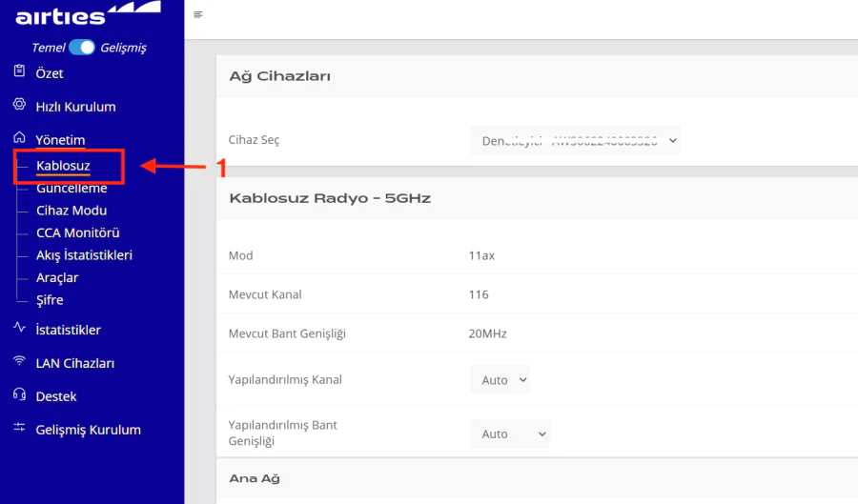Select the Şifre menu entry
The width and height of the screenshot is (858, 504).
click(x=50, y=300)
